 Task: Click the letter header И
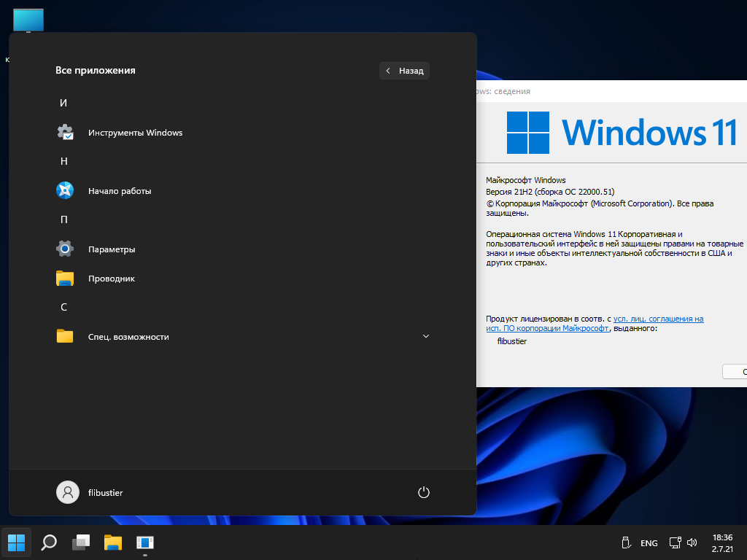[x=63, y=103]
